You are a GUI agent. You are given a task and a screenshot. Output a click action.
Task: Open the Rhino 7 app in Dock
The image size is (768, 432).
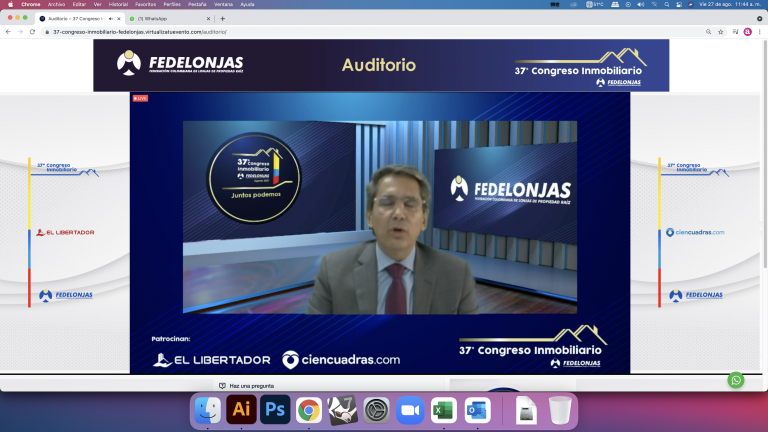click(x=342, y=409)
